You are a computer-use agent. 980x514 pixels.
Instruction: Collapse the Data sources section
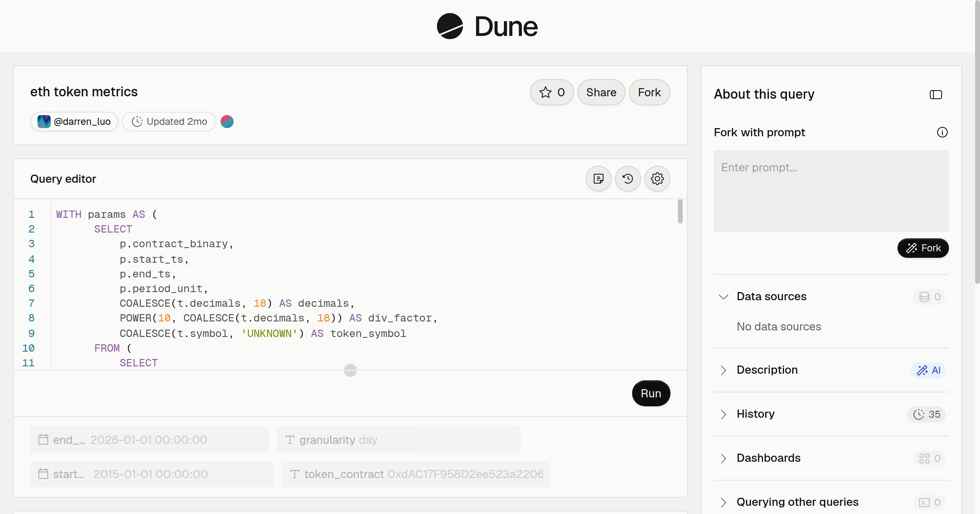point(723,297)
